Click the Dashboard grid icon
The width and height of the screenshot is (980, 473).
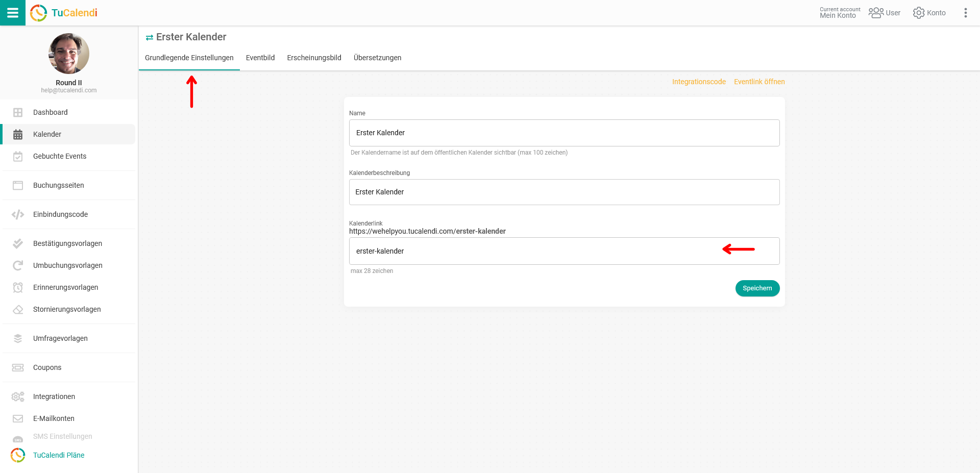point(18,112)
